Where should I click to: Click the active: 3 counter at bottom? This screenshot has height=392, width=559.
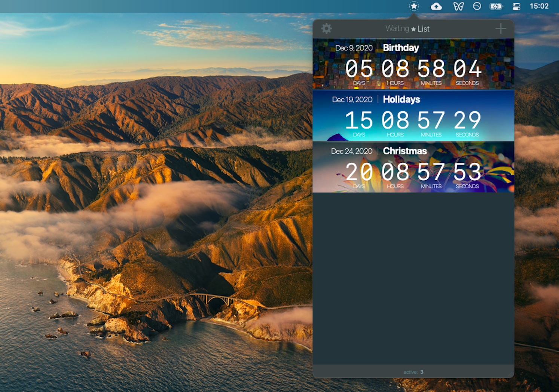pyautogui.click(x=413, y=372)
